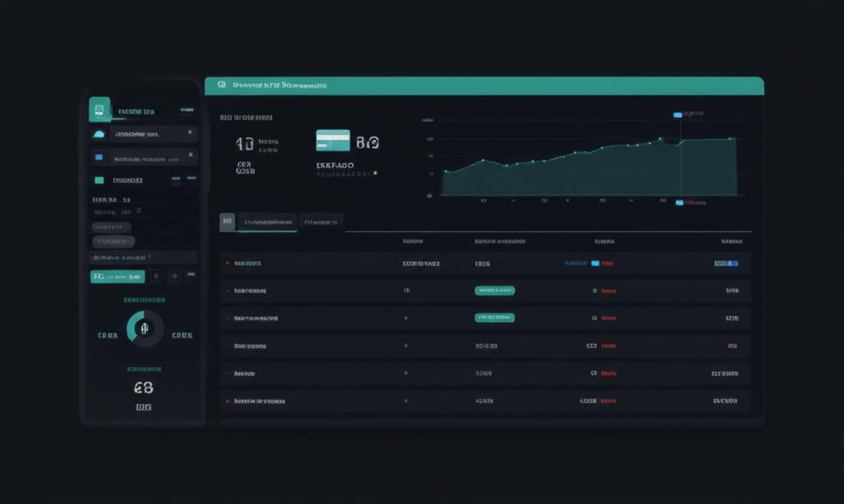Click the blue progress bar in first table row

point(726,263)
